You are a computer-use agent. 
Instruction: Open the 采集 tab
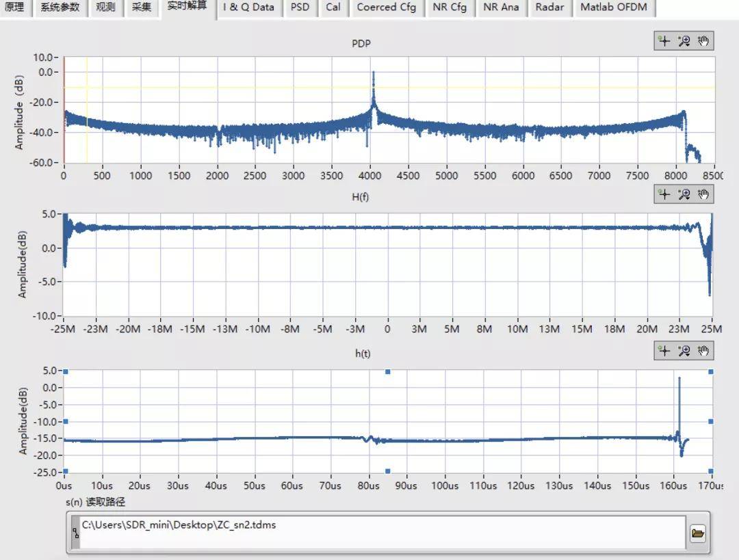pyautogui.click(x=142, y=8)
